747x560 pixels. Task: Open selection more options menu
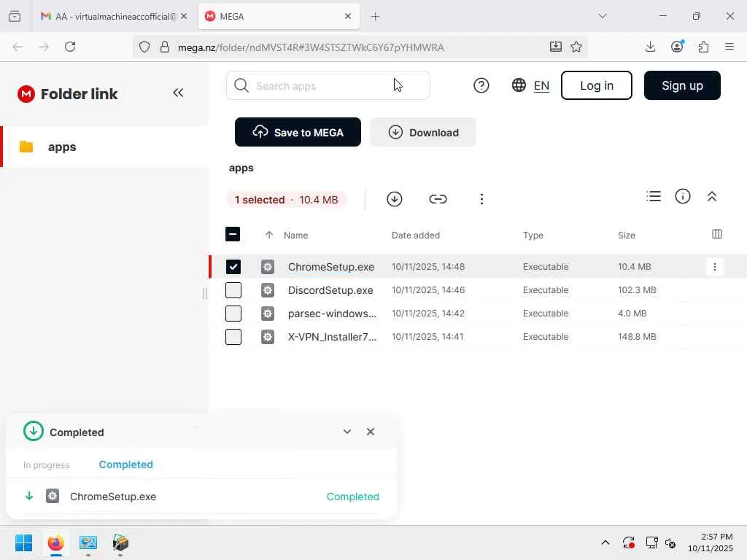click(481, 199)
